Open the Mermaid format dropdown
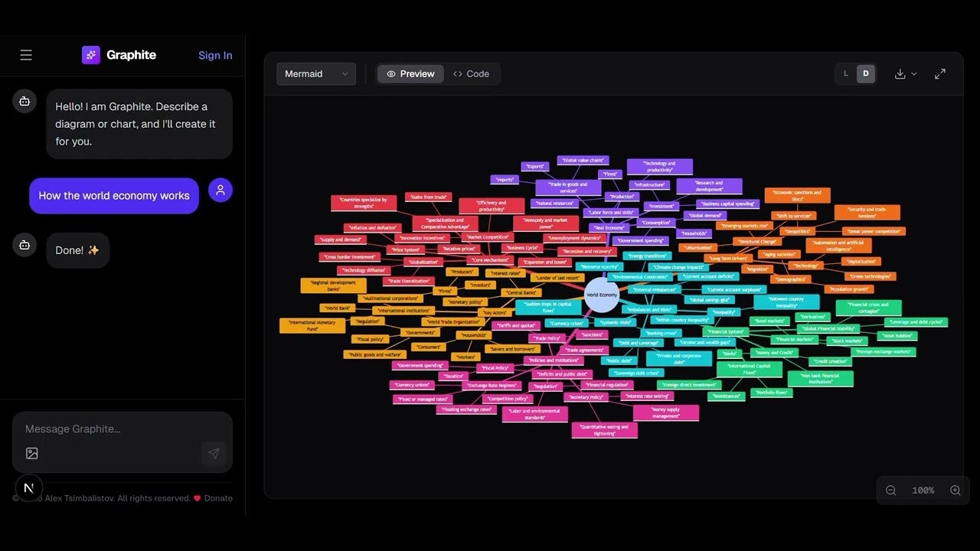Image resolution: width=980 pixels, height=551 pixels. pos(315,73)
